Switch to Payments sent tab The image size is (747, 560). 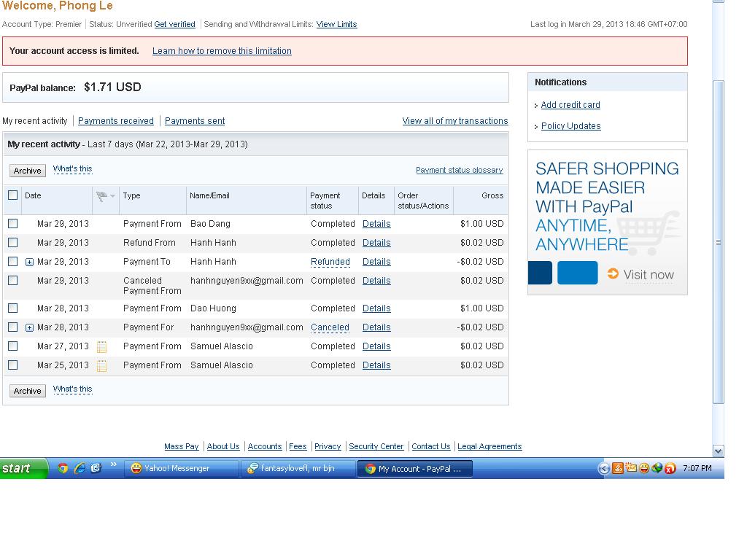(x=195, y=121)
